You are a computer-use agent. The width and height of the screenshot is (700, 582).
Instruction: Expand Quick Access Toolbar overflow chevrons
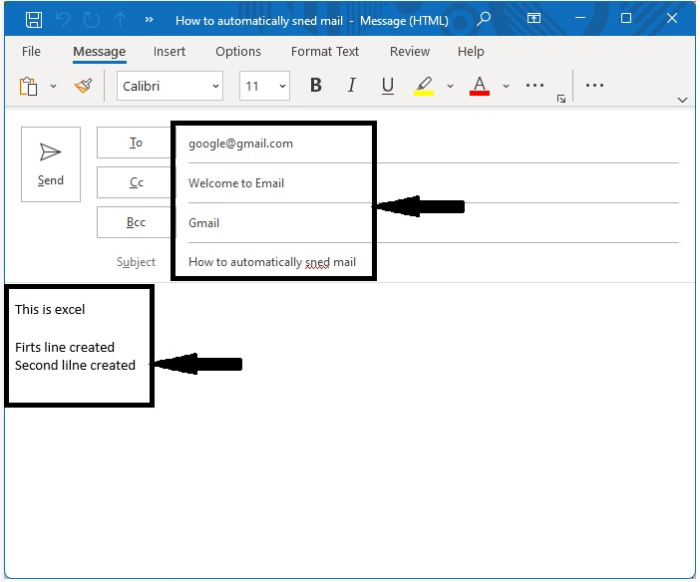coord(149,20)
